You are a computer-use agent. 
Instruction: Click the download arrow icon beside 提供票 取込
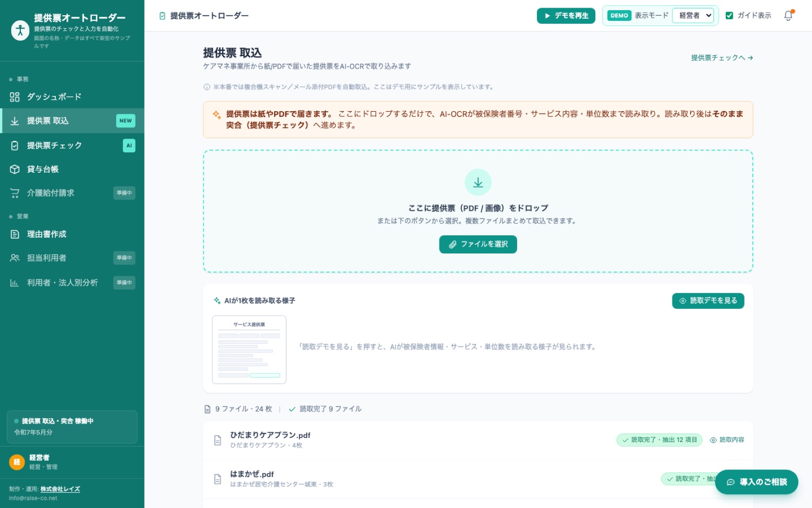tap(15, 121)
